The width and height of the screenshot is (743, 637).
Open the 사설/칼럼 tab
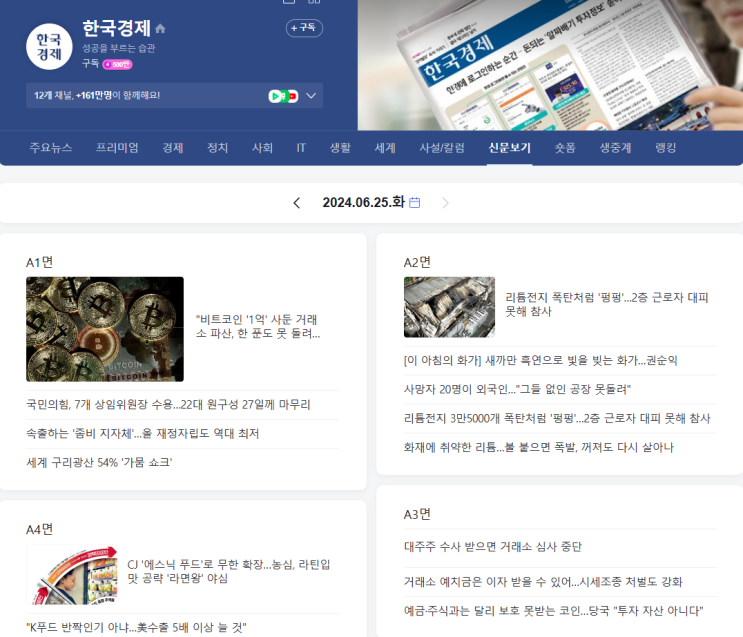click(442, 148)
